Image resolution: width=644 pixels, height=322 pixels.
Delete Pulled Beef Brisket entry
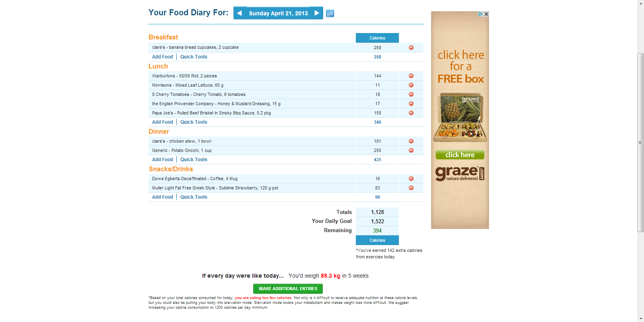pyautogui.click(x=411, y=113)
